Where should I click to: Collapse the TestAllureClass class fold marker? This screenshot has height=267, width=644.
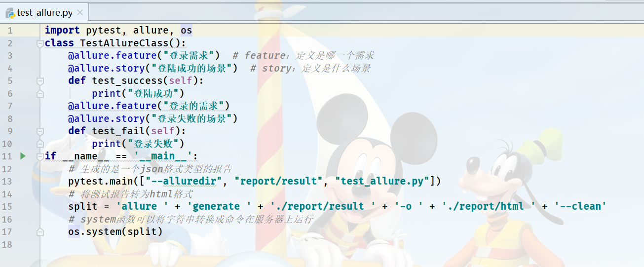tap(40, 43)
